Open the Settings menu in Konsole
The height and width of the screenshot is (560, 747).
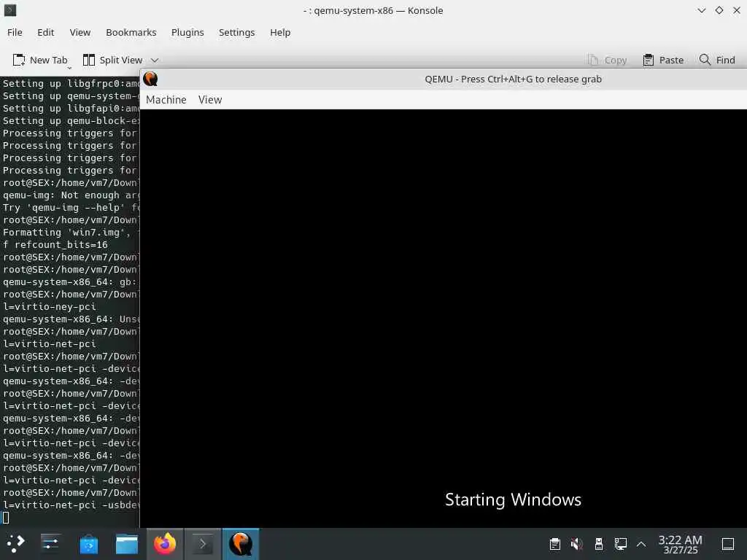pos(237,32)
